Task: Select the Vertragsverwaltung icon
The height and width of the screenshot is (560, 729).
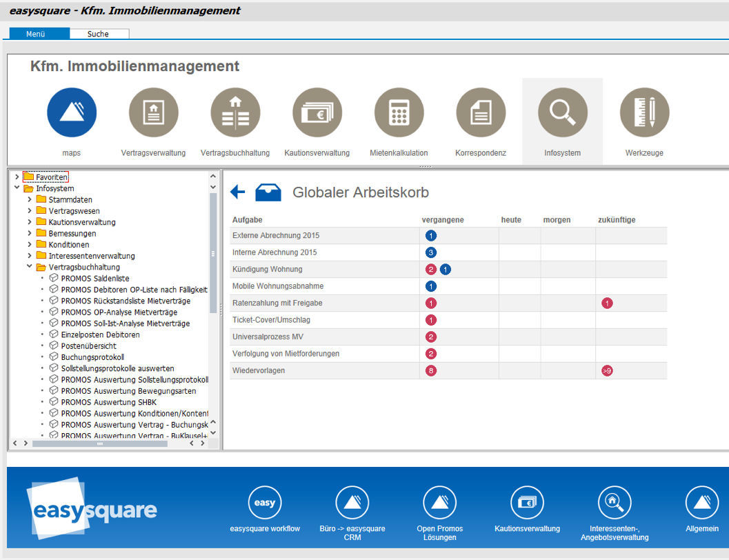Action: click(153, 112)
